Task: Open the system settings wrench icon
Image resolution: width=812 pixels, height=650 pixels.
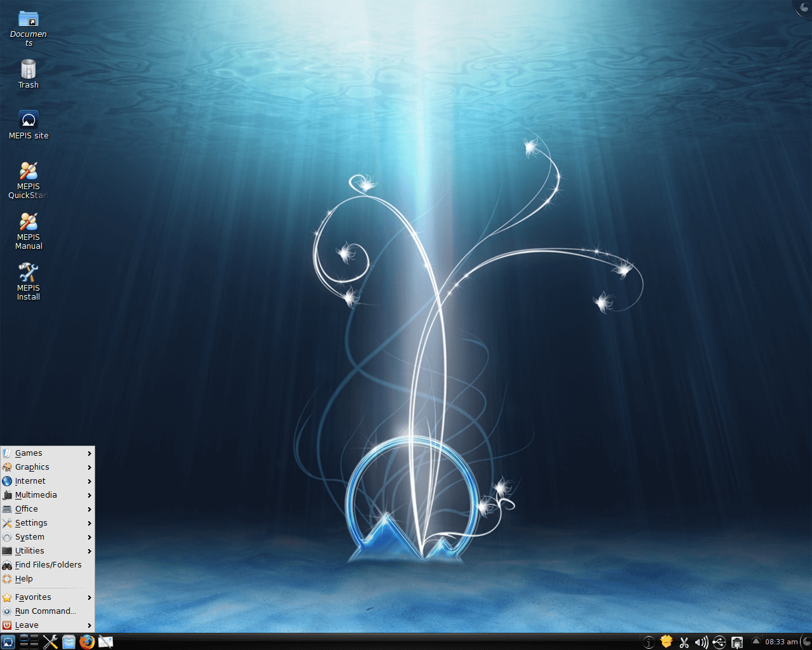Action: 51,641
